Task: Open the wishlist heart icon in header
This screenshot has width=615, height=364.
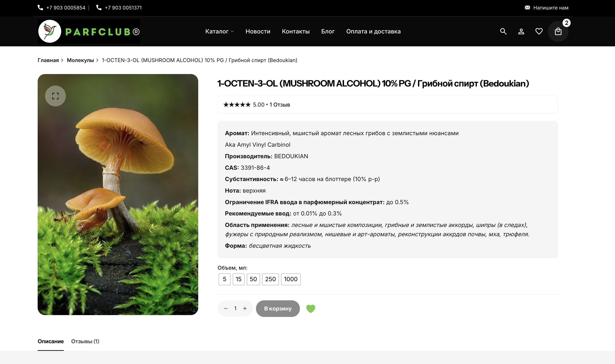Action: pyautogui.click(x=539, y=31)
